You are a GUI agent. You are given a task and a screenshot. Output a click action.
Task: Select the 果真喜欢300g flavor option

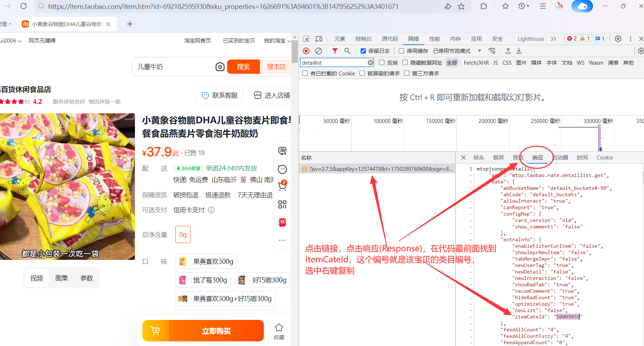pos(206,262)
